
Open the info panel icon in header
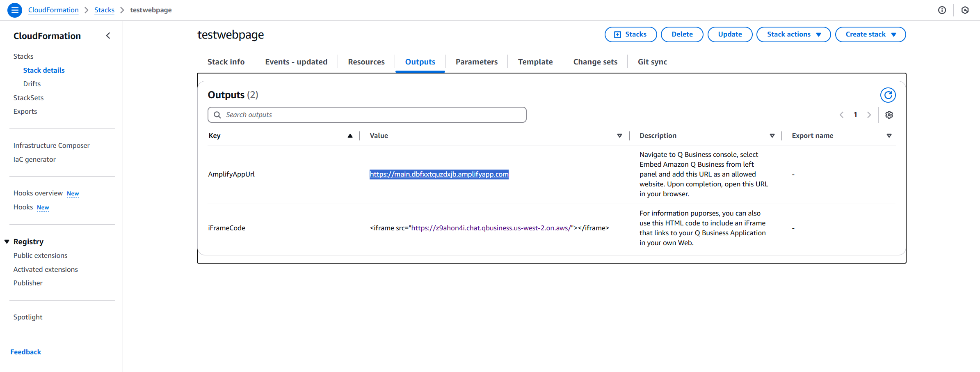click(x=942, y=10)
